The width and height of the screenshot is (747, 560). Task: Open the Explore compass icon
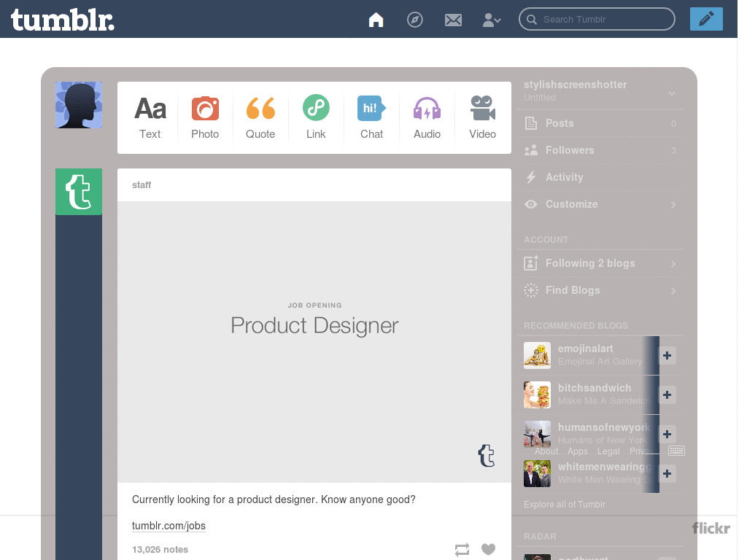(x=414, y=20)
